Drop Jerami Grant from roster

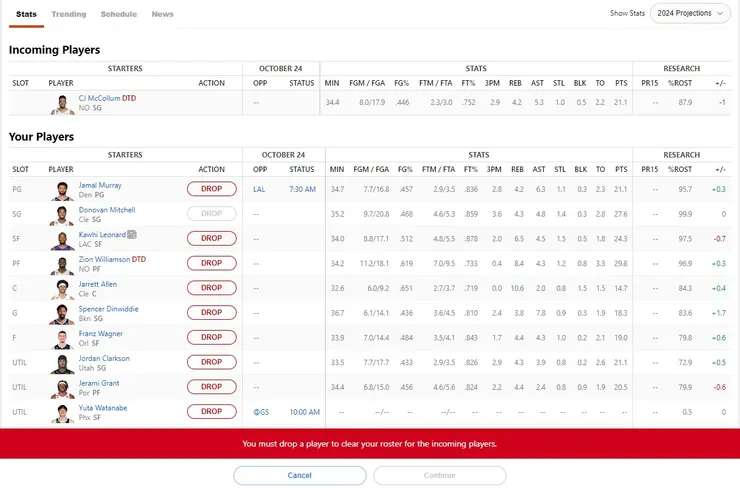pyautogui.click(x=211, y=387)
